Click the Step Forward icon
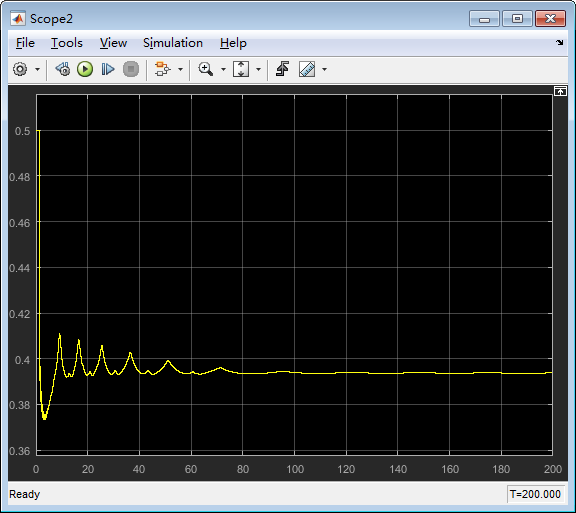 pos(108,69)
